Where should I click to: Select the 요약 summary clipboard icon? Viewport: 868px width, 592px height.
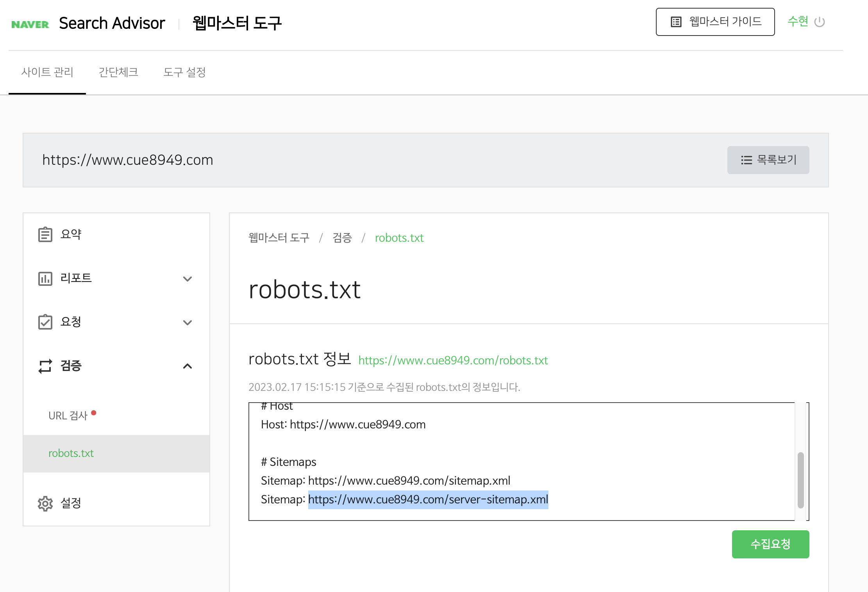(45, 234)
